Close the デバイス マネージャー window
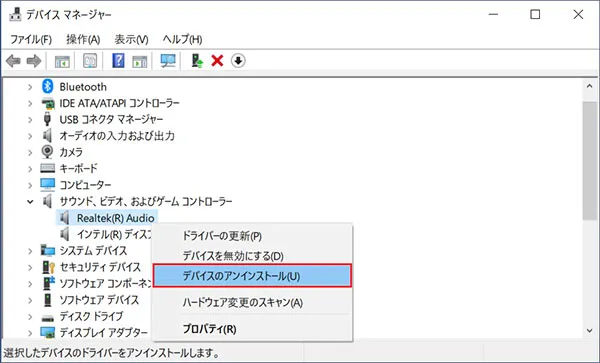This screenshot has width=600, height=363. coord(578,15)
